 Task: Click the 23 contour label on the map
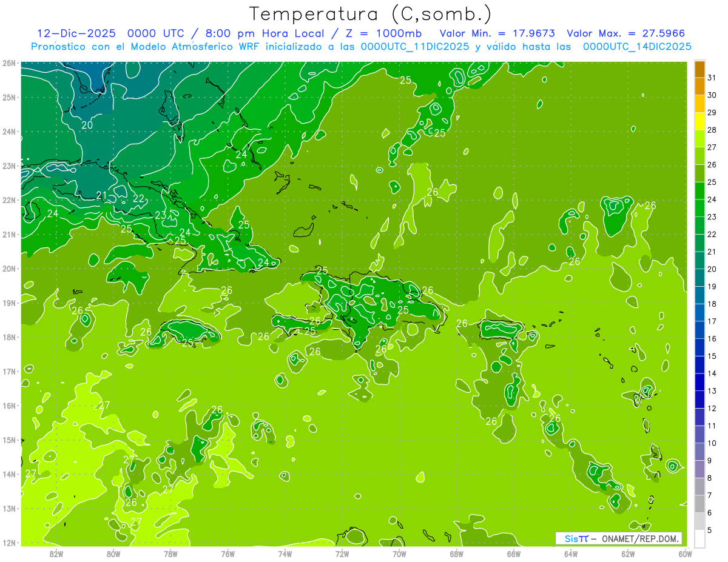pyautogui.click(x=161, y=215)
